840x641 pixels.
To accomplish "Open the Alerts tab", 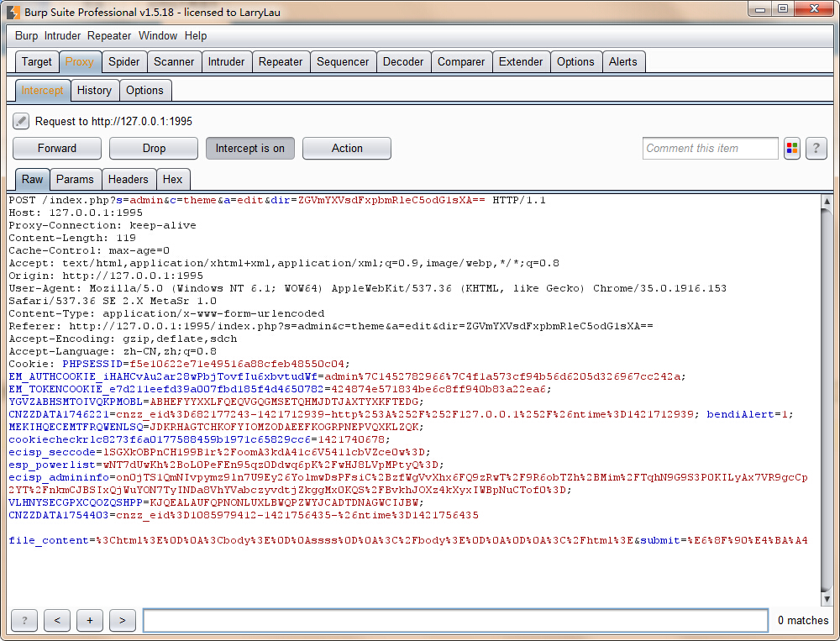I will tap(623, 61).
